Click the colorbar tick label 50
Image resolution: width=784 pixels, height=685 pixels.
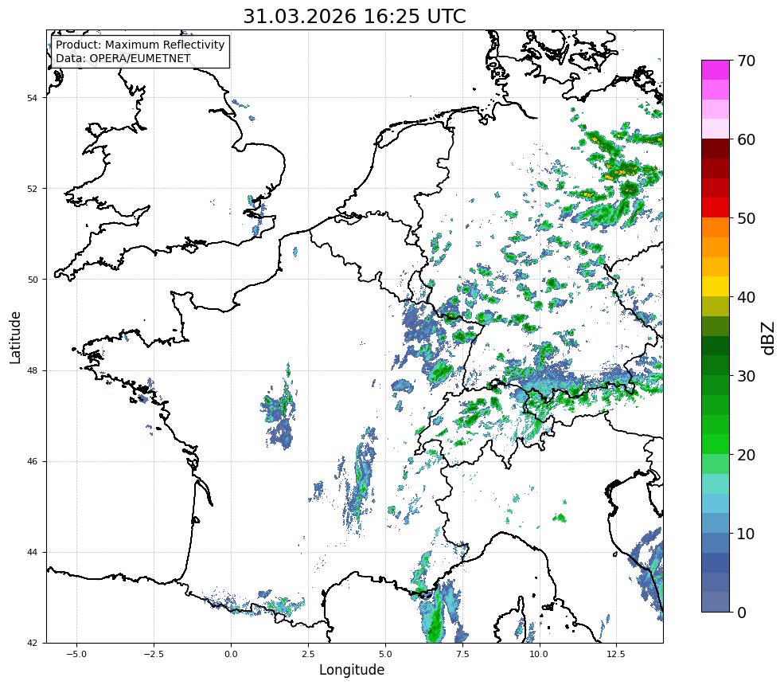[x=746, y=218]
